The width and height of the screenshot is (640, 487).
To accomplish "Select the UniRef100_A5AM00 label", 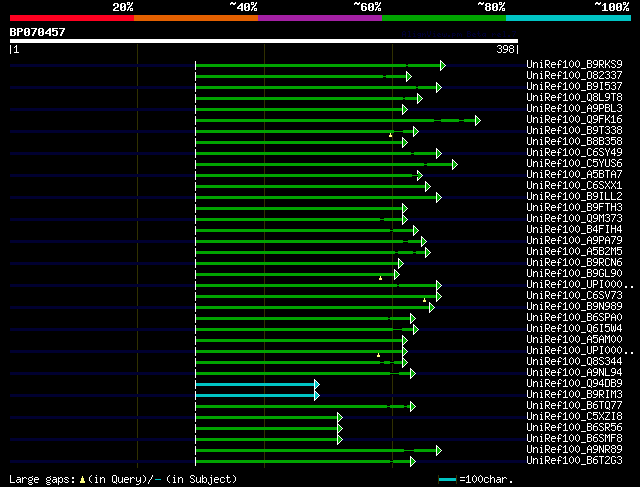I will (574, 340).
